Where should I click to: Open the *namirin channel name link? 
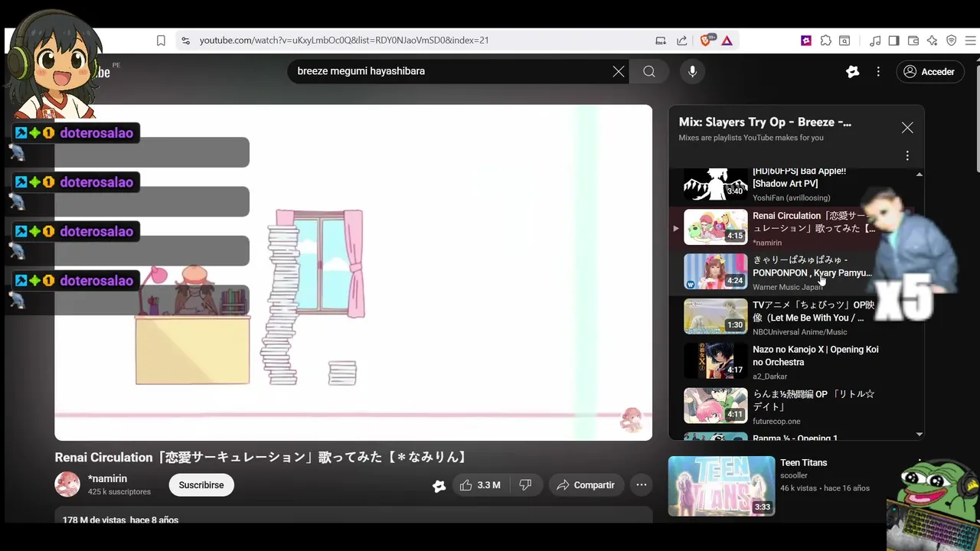(107, 479)
